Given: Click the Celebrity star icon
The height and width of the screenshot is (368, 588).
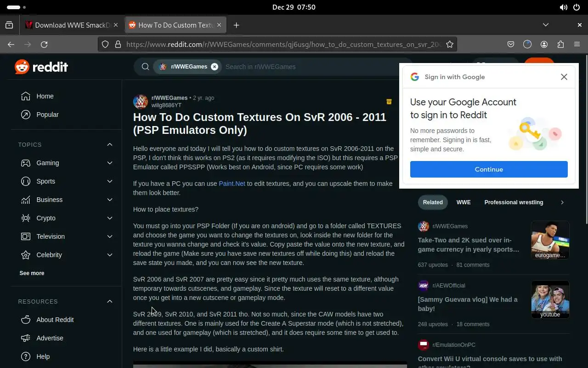Looking at the screenshot, I should pos(26,255).
